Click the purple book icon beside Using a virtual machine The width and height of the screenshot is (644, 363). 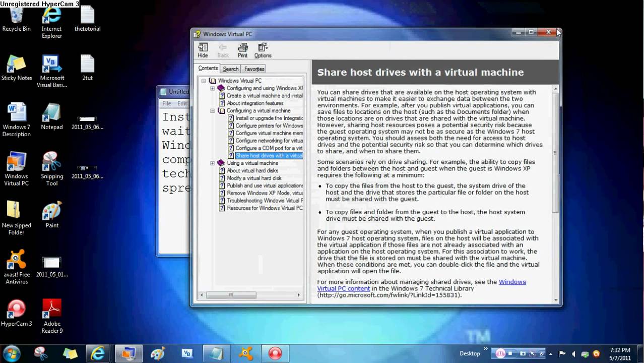(x=221, y=163)
